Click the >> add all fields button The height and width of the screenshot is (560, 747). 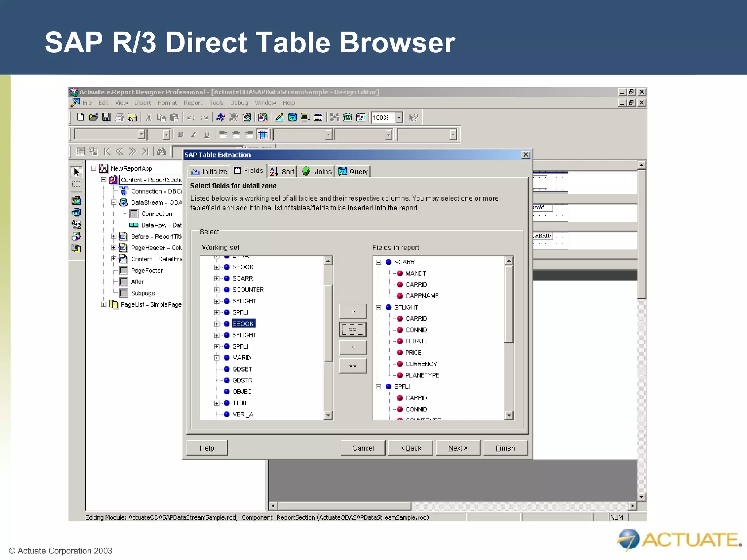353,330
